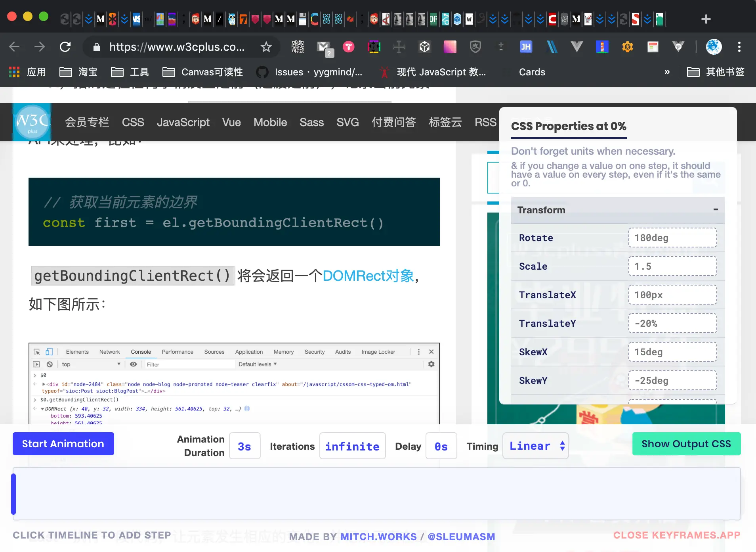Click the pink gradient extension icon

click(450, 47)
